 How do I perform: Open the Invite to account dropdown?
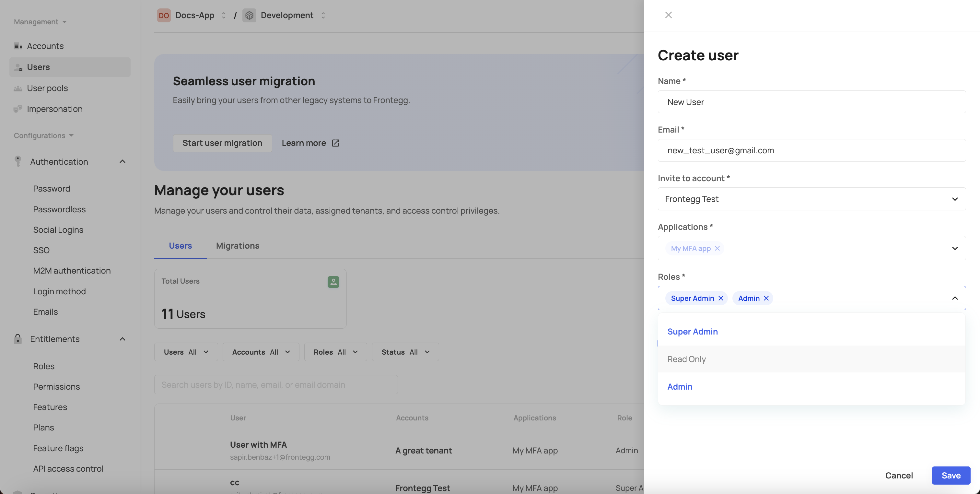click(811, 199)
